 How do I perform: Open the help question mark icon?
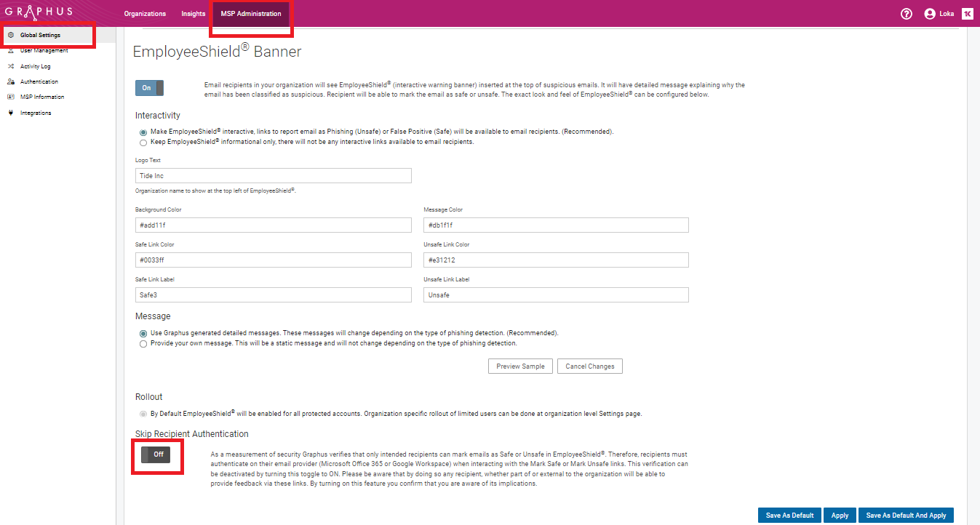[x=906, y=14]
